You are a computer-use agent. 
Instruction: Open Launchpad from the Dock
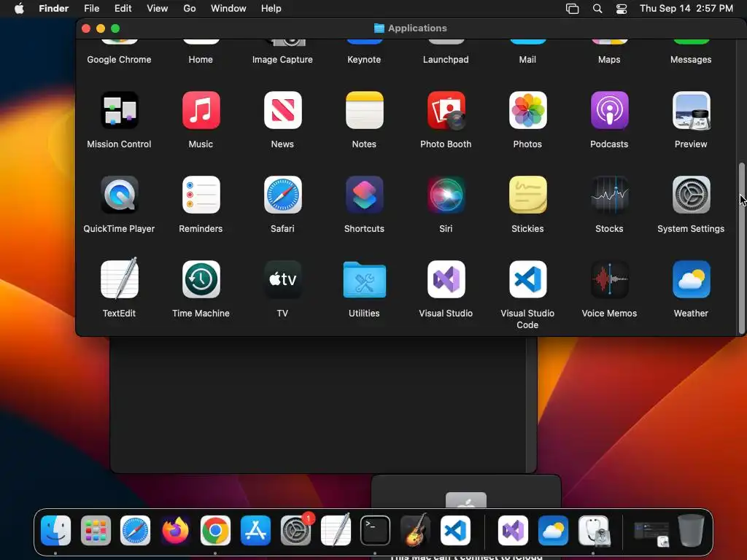click(96, 531)
